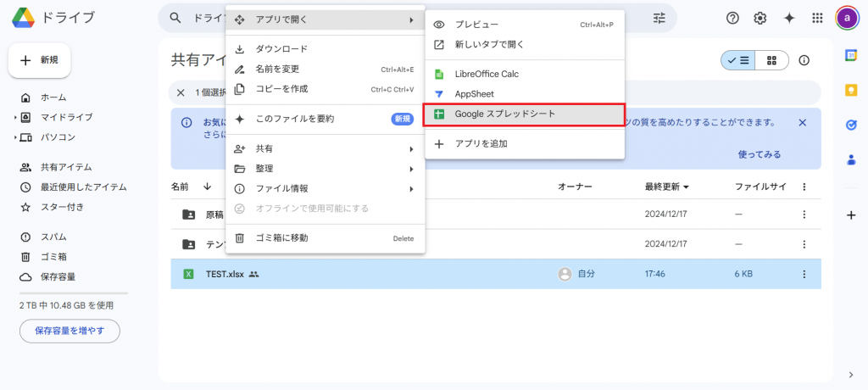The height and width of the screenshot is (390, 868).
Task: Choose AppSheet in the open-with submenu
Action: point(524,94)
